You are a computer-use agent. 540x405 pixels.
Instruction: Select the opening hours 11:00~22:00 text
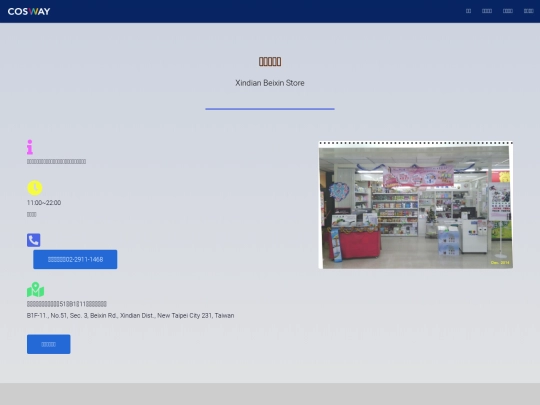pos(44,203)
